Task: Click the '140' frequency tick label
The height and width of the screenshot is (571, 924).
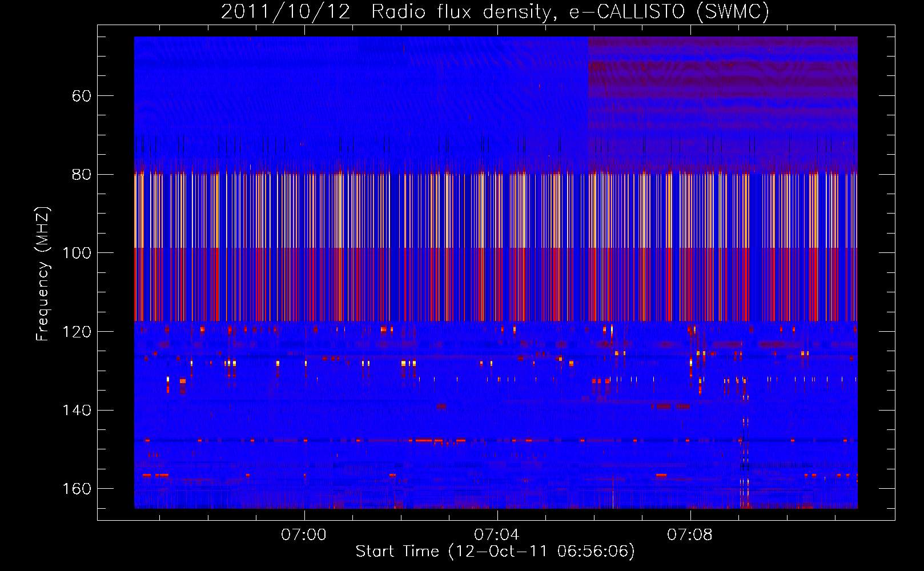Action: [x=77, y=411]
